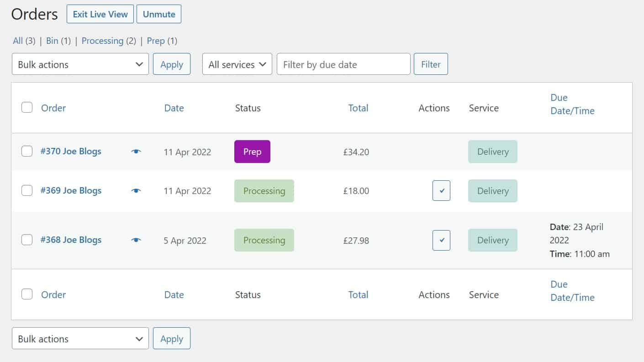Screen dimensions: 644x362
Task: Show orders in the Prep filter
Action: click(x=155, y=41)
